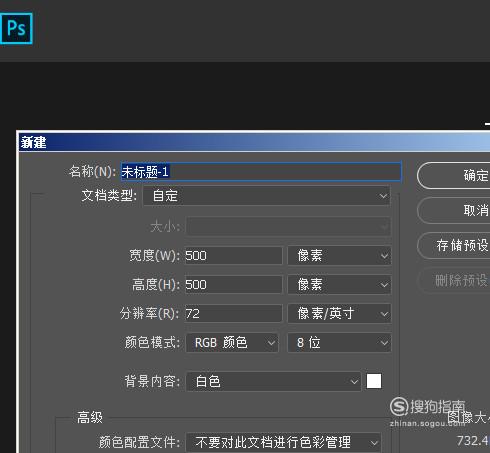Click the 宽度 width input field
The height and width of the screenshot is (453, 490).
coord(234,256)
